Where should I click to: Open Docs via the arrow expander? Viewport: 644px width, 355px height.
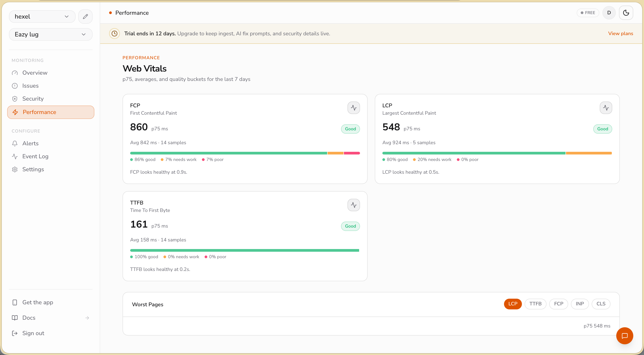point(87,318)
